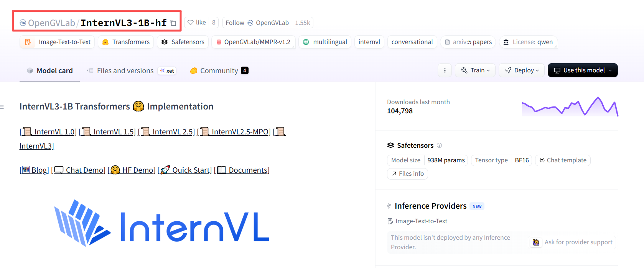Viewport: 644px width, 268px height.
Task: Click the NEW badge beside Inference Providers
Action: coord(477,206)
